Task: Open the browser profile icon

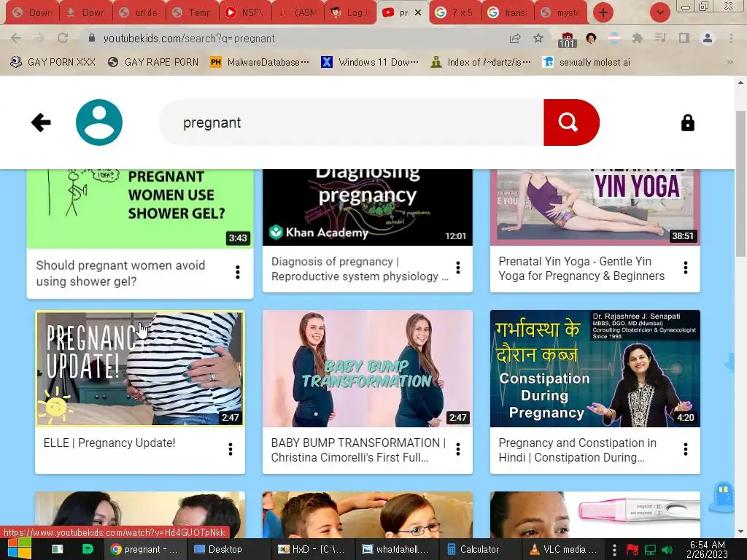Action: [x=708, y=38]
